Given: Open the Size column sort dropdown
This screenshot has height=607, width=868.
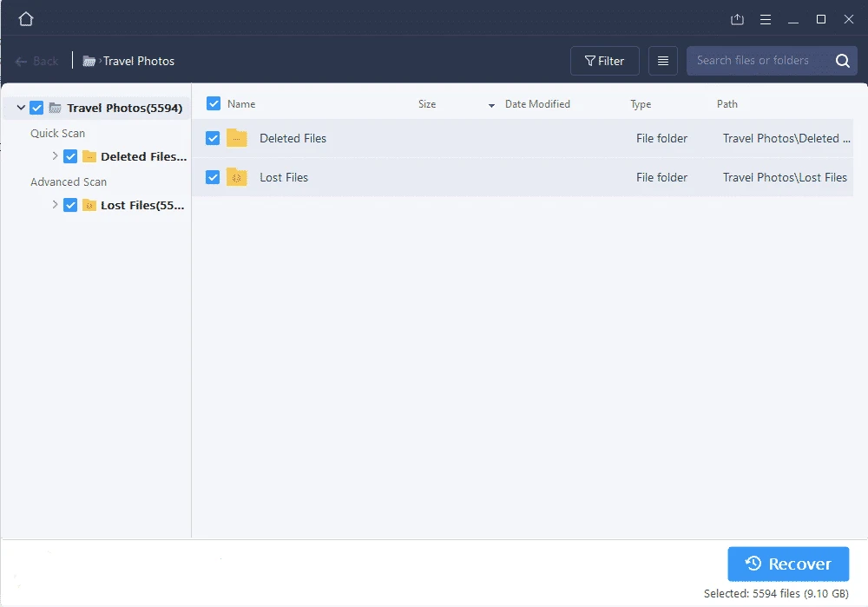Looking at the screenshot, I should 491,103.
